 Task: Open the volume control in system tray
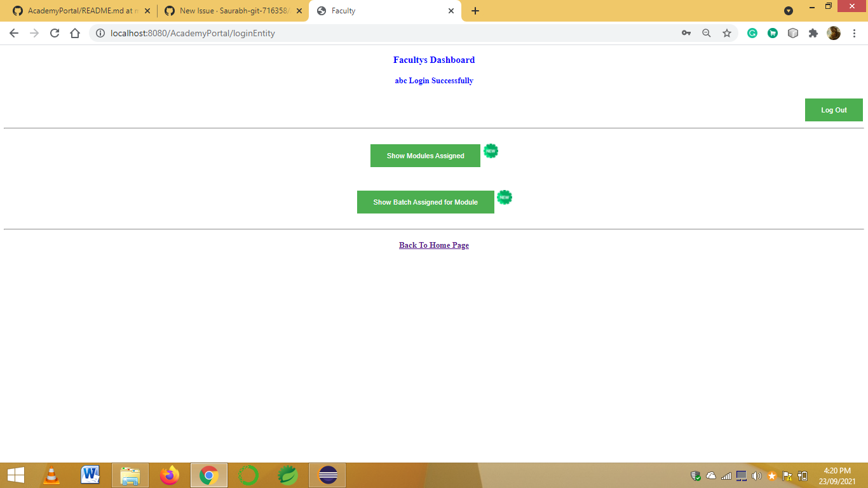[757, 475]
